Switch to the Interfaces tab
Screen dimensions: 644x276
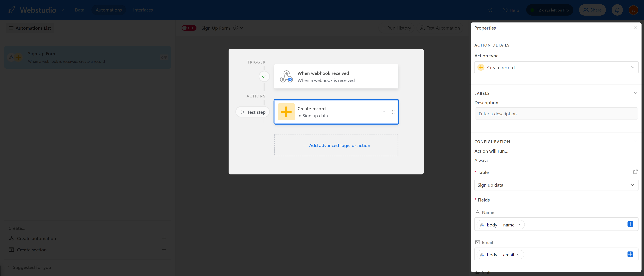[143, 10]
